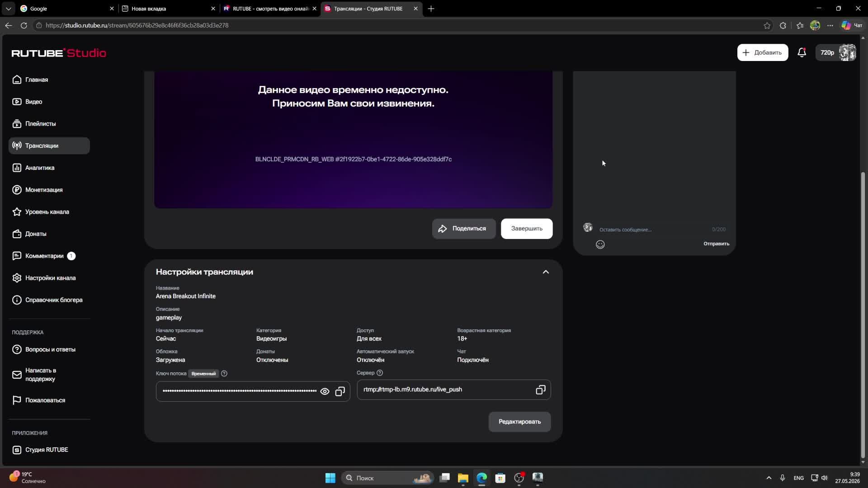Screen dimensions: 868x488
Task: Switch to the Google browser tab
Action: (67, 9)
